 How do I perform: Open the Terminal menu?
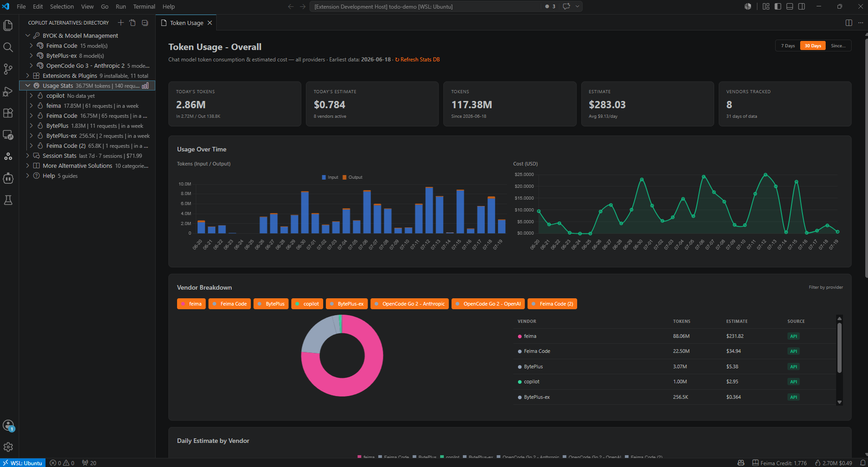(x=144, y=6)
